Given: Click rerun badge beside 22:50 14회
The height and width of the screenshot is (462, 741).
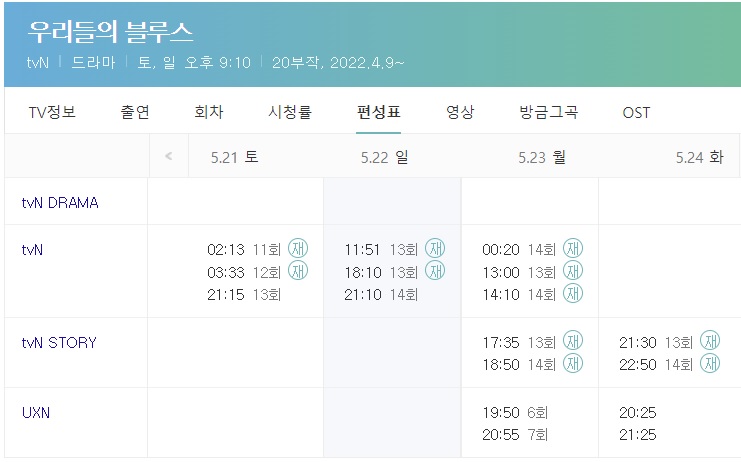Looking at the screenshot, I should click(x=710, y=364).
